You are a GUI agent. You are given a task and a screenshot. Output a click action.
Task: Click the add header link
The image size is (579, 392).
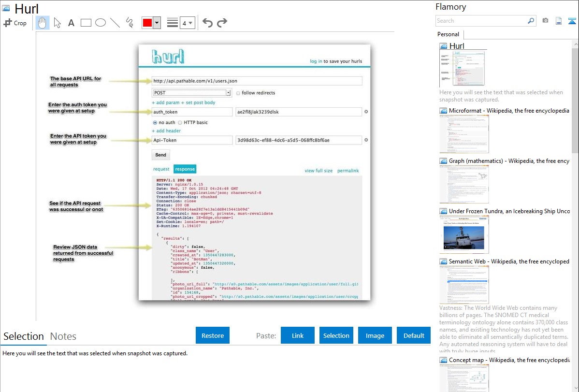tap(166, 131)
